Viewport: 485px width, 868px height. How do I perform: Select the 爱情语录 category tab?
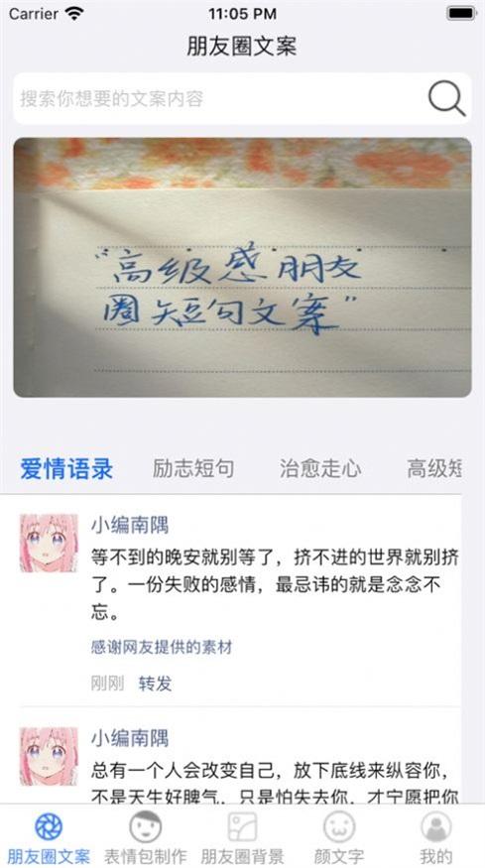click(66, 469)
